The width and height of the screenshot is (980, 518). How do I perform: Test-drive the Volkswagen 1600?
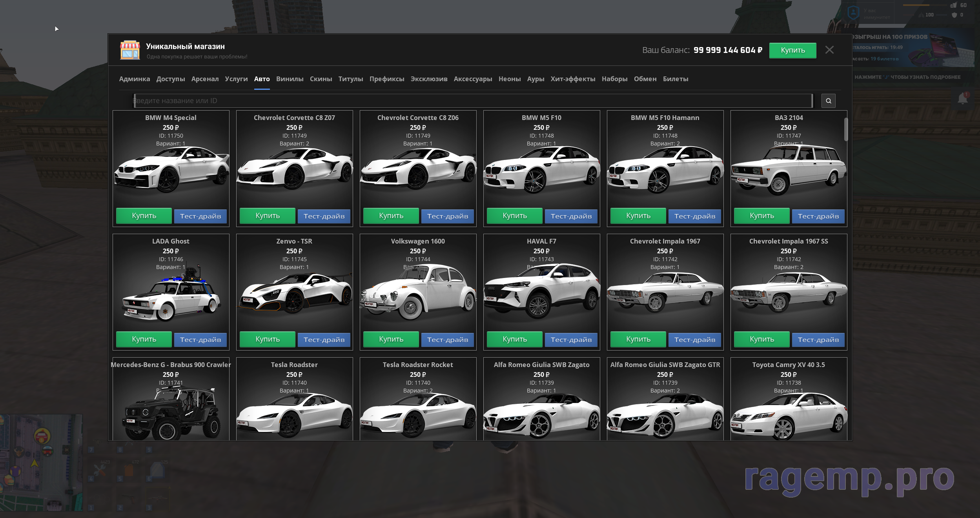tap(448, 340)
